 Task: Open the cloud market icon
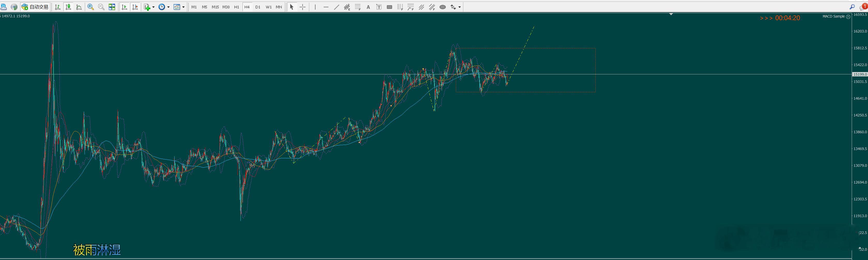(x=4, y=7)
